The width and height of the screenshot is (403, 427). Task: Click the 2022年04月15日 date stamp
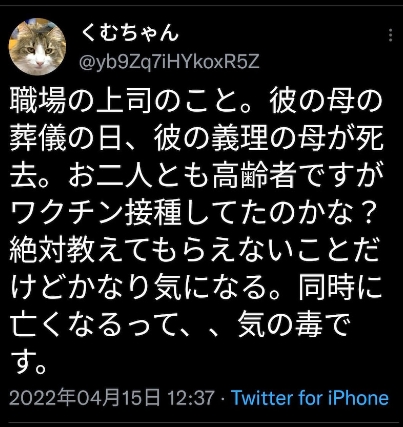pyautogui.click(x=84, y=398)
